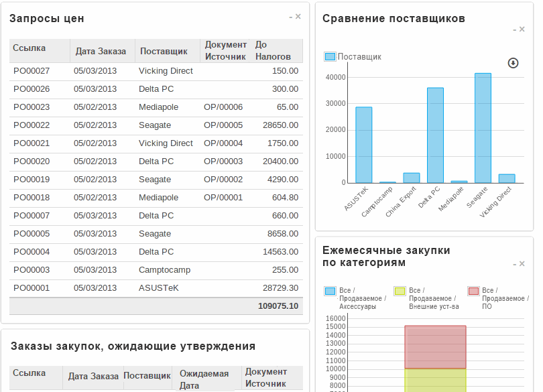The height and width of the screenshot is (392, 543).
Task: Click the Запросы цен panel title
Action: point(47,19)
